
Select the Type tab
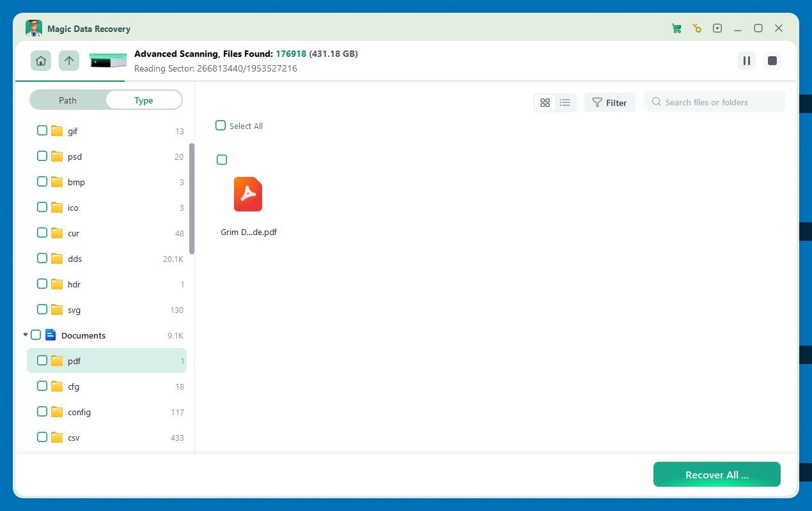[x=144, y=100]
